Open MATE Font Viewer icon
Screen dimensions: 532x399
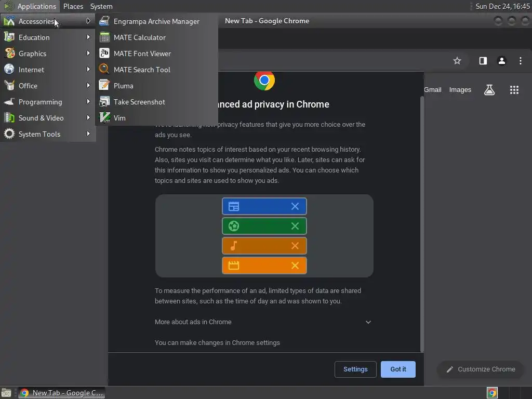[104, 54]
